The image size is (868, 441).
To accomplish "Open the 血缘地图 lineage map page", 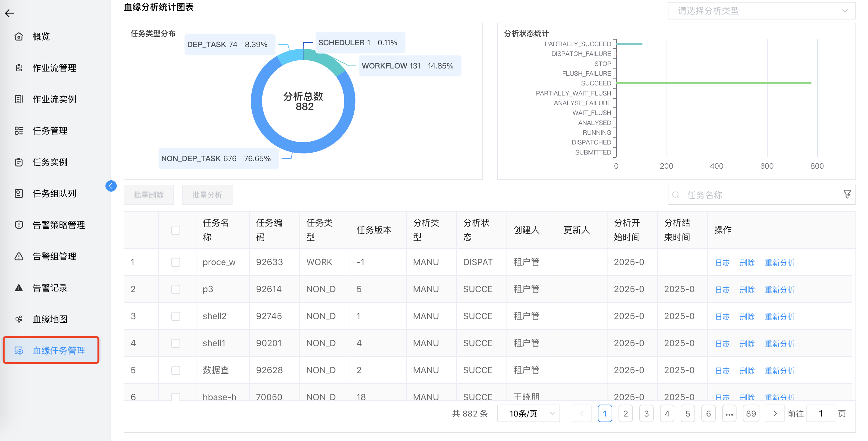I will click(x=50, y=319).
